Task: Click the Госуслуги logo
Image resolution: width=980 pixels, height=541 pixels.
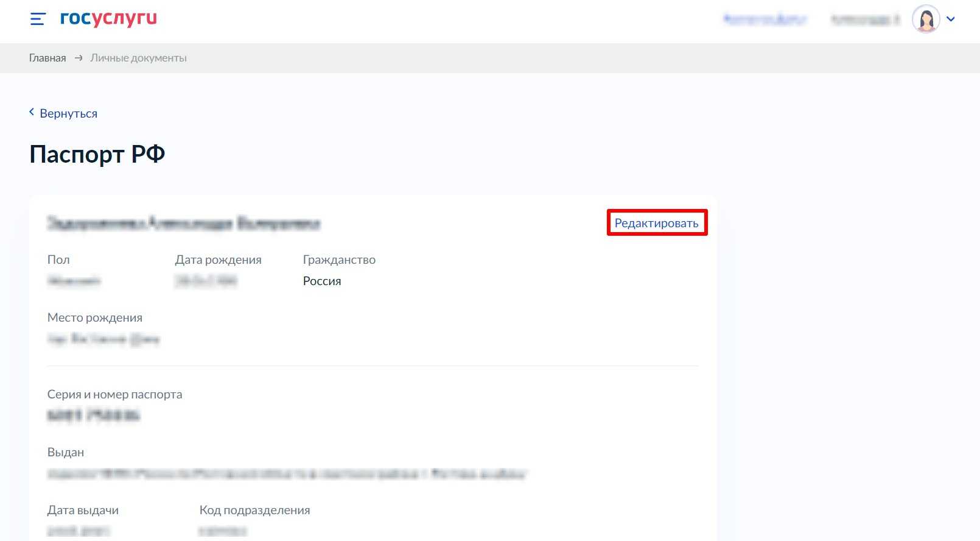Action: pyautogui.click(x=108, y=19)
